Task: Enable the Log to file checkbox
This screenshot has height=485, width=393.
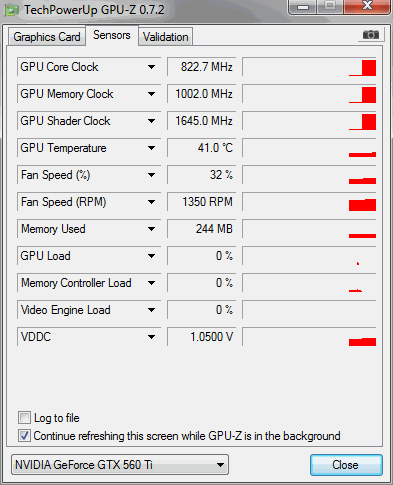Action: pos(24,418)
